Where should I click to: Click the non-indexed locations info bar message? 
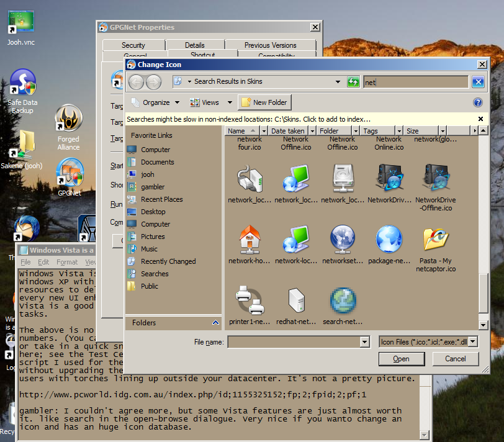[248, 119]
